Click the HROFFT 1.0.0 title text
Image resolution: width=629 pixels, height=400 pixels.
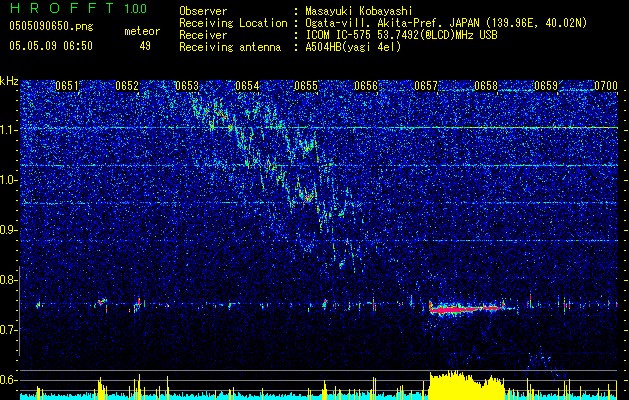click(x=78, y=8)
